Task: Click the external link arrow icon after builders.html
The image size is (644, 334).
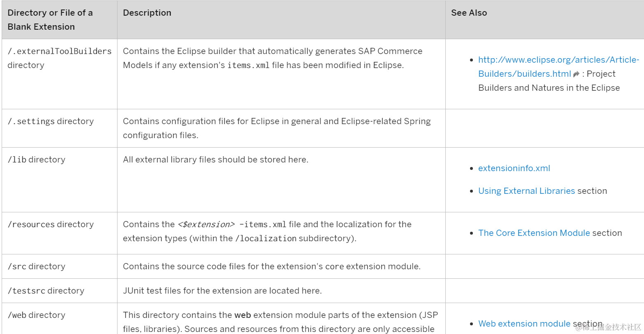Action: (x=576, y=74)
